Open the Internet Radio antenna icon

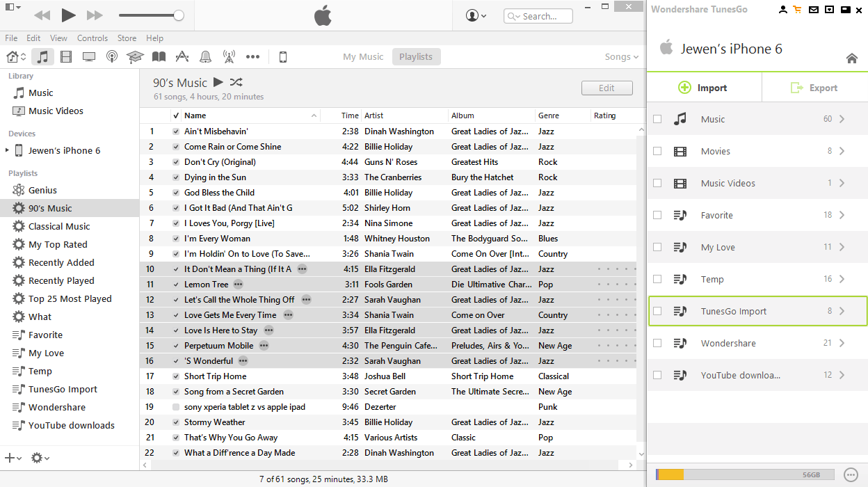229,57
